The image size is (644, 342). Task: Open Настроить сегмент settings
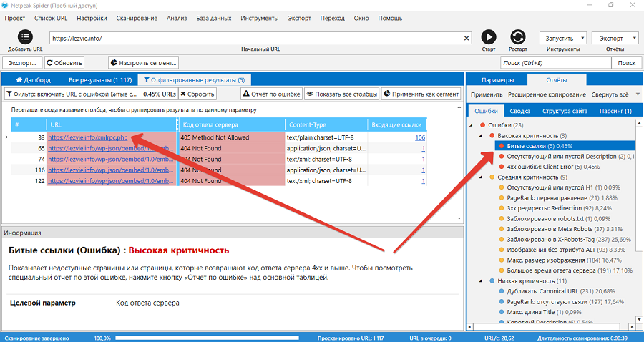(143, 63)
